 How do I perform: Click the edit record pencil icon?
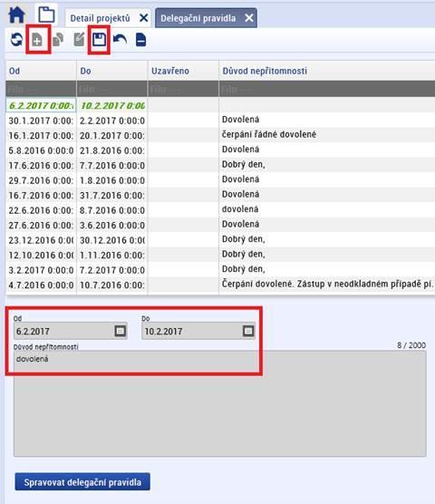pyautogui.click(x=79, y=40)
